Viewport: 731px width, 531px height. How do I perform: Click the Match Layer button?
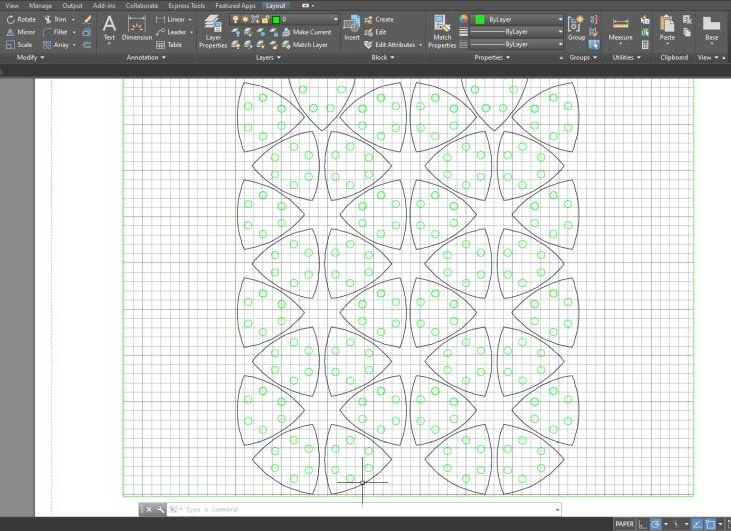click(x=309, y=45)
